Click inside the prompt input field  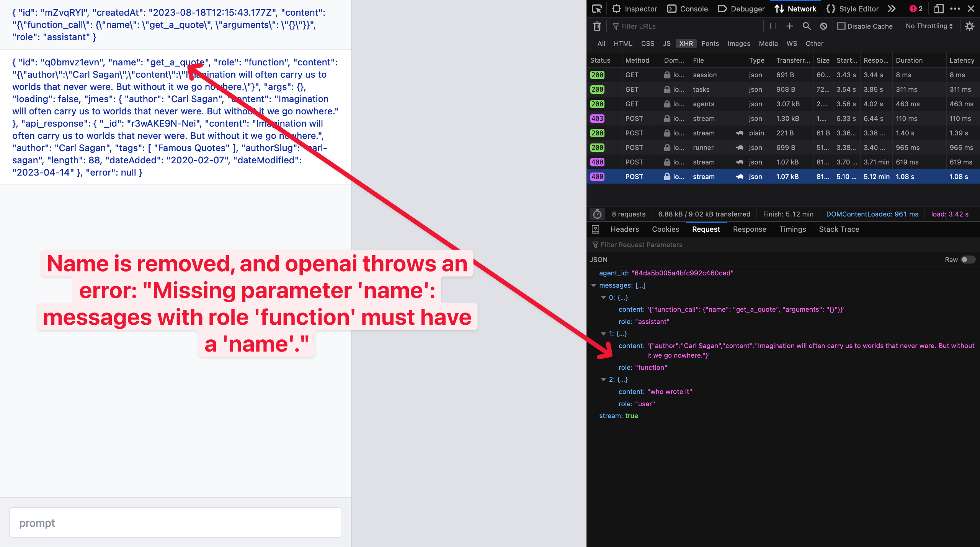point(176,523)
